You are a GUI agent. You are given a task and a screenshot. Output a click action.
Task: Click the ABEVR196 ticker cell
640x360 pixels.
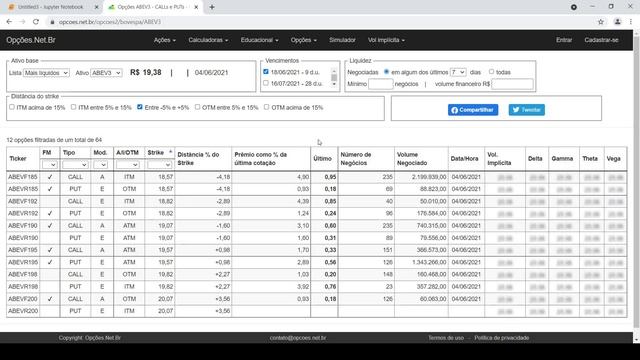pyautogui.click(x=23, y=262)
